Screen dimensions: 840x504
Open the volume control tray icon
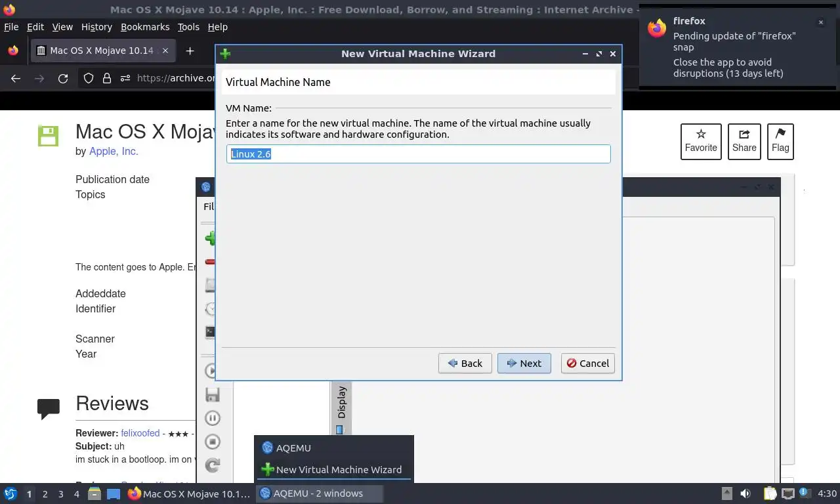pos(746,493)
